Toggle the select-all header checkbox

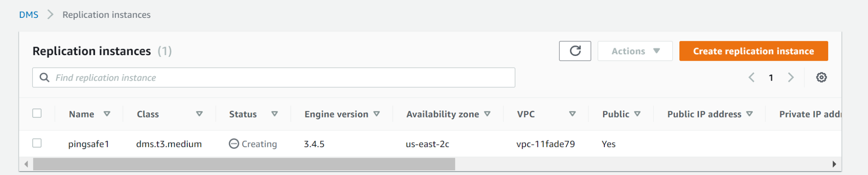tap(37, 114)
